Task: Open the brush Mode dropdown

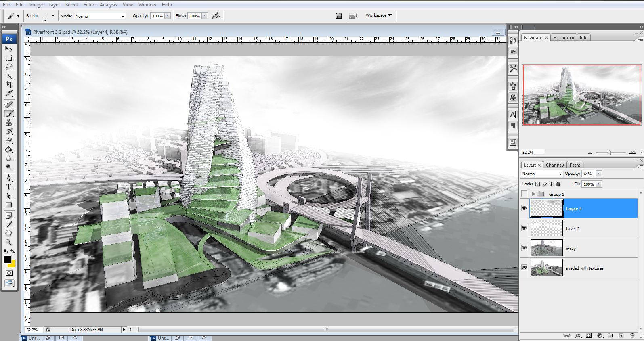Action: pos(100,16)
